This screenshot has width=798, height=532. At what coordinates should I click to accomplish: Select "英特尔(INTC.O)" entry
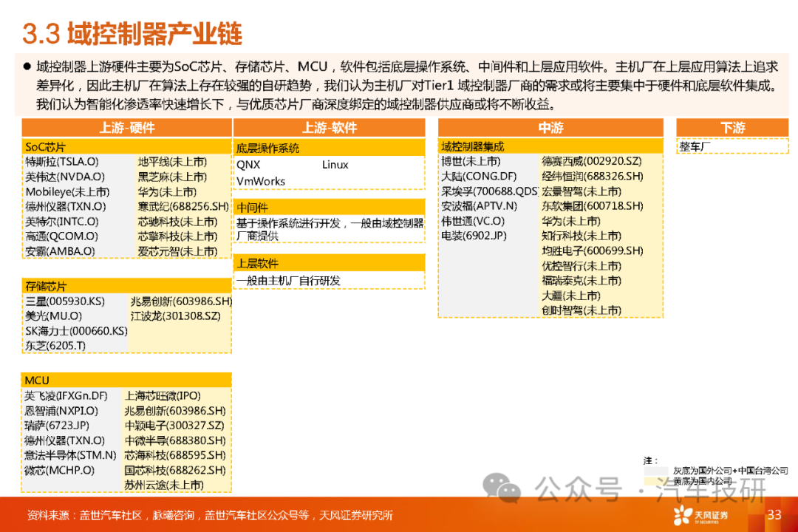(x=62, y=222)
